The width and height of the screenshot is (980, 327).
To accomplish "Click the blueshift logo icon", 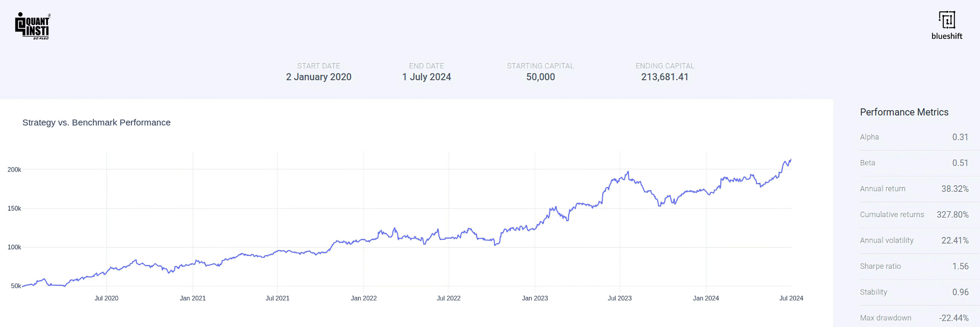I will pyautogui.click(x=947, y=20).
